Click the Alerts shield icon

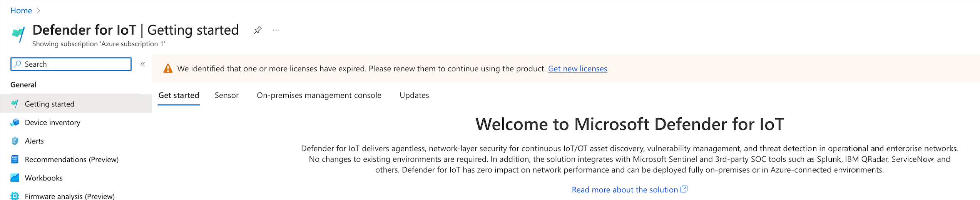click(15, 141)
